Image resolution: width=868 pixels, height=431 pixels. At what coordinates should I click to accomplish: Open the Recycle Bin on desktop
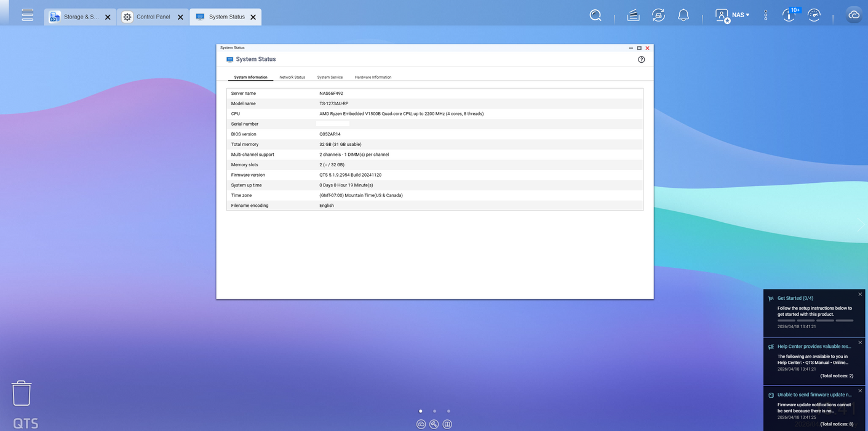pyautogui.click(x=22, y=393)
